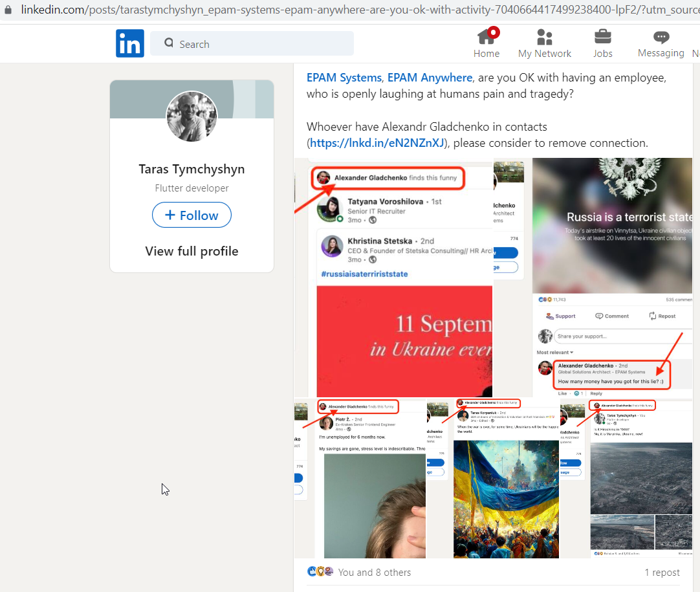Select the URL in the address bar
The width and height of the screenshot is (700, 592).
(x=360, y=9)
